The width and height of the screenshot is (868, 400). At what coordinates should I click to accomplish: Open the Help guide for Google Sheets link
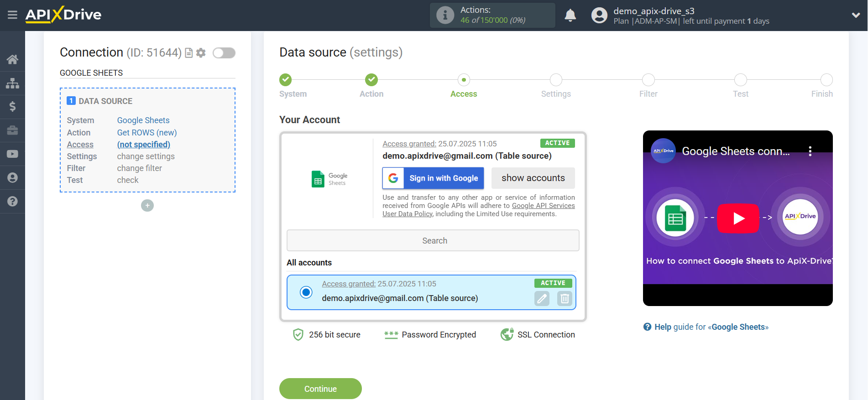(x=706, y=327)
